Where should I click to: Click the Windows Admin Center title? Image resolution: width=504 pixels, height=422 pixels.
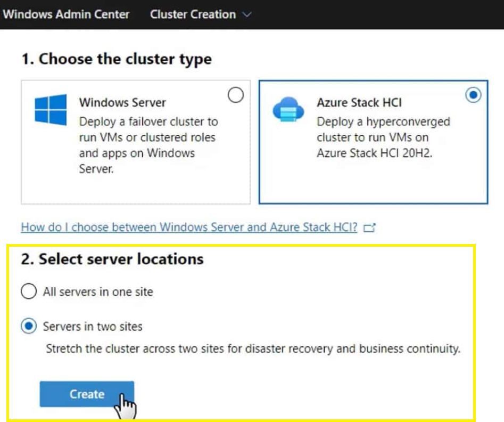click(66, 14)
